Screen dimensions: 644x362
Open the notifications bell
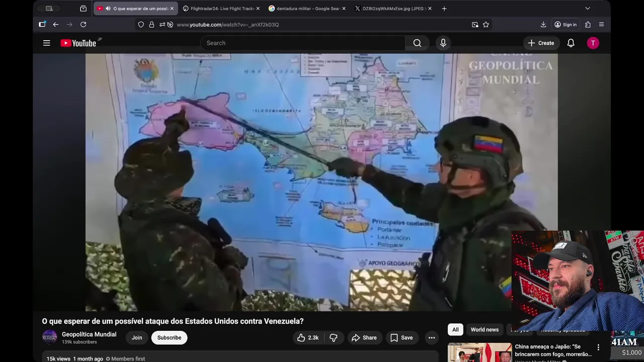click(x=571, y=43)
